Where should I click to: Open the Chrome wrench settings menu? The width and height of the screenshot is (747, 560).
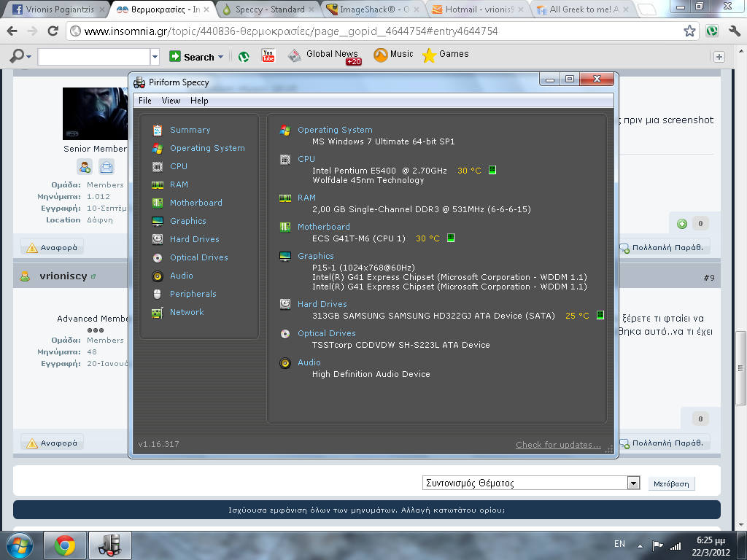click(x=734, y=31)
